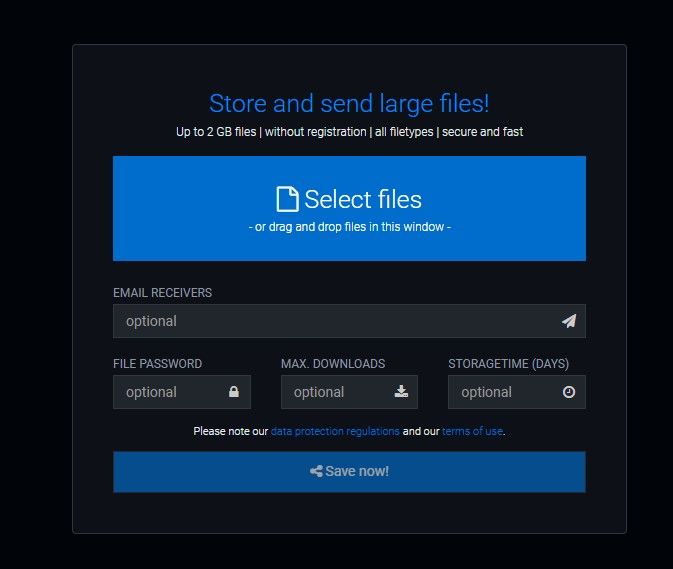Open the data protection regulations link
673x569 pixels.
tap(335, 431)
